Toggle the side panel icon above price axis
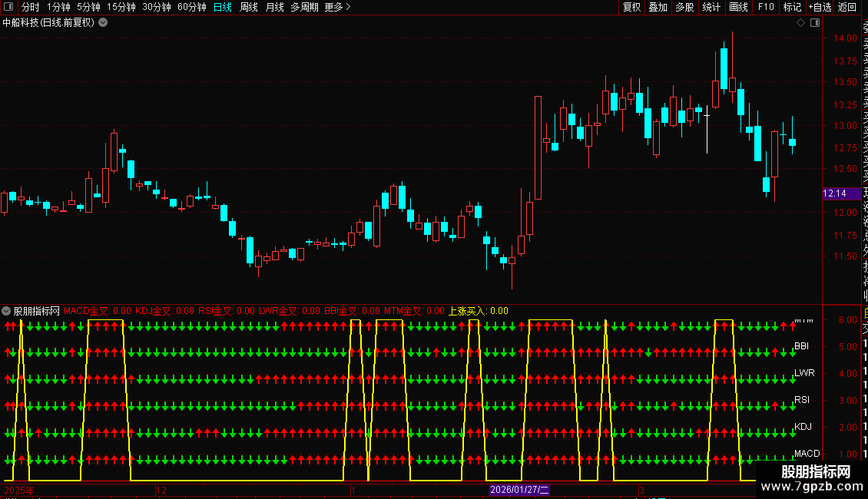Image resolution: width=868 pixels, height=499 pixels. tap(815, 23)
